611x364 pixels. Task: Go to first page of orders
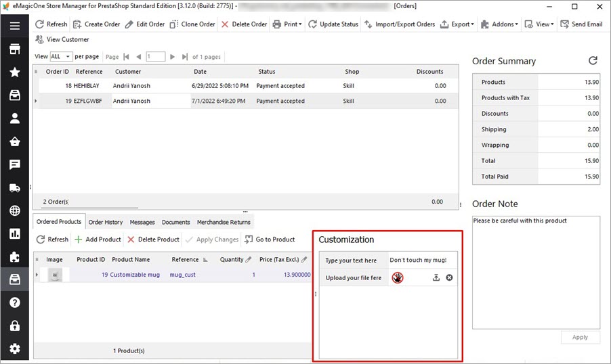[x=126, y=57]
